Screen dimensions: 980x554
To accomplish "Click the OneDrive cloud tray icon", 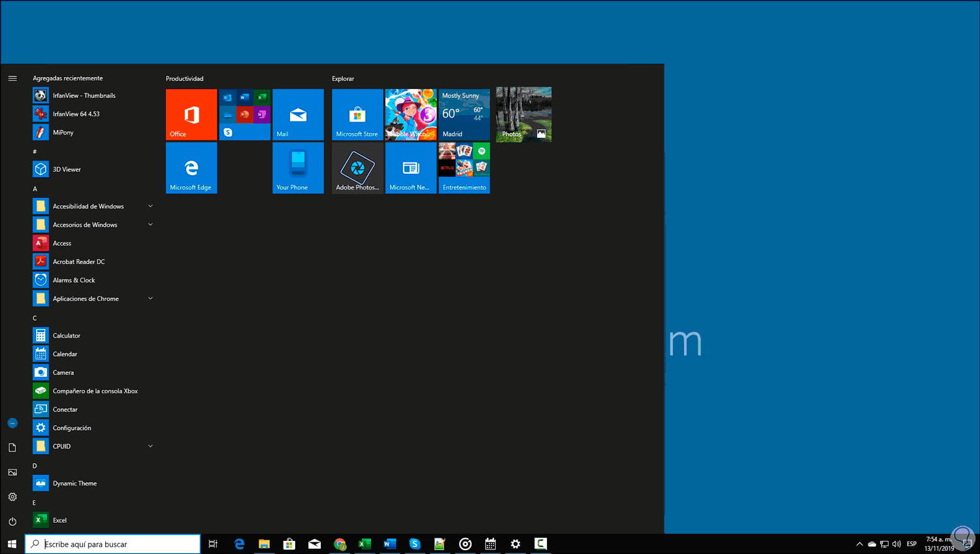I will [x=872, y=544].
